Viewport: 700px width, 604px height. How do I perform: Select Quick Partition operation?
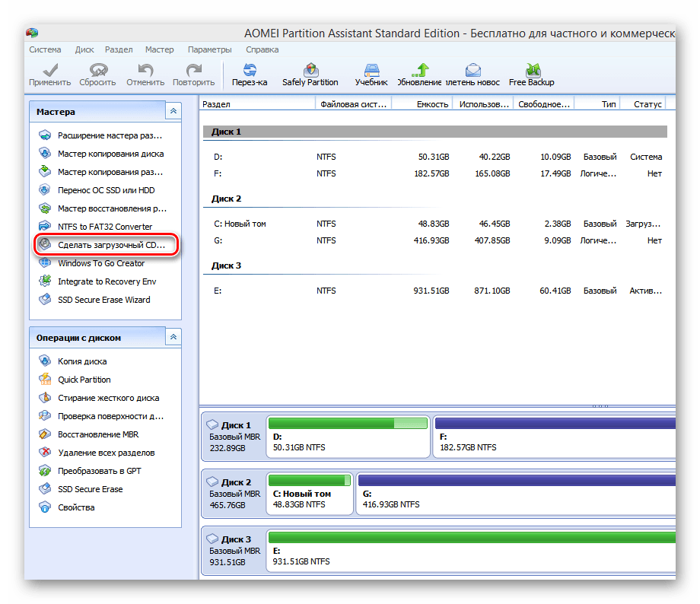coord(84,380)
